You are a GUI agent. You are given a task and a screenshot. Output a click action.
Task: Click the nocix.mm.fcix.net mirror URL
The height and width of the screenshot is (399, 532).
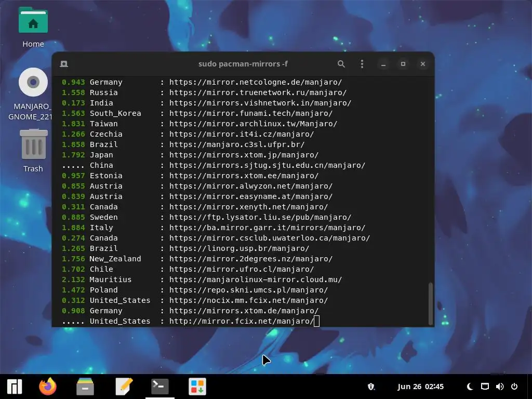click(248, 301)
